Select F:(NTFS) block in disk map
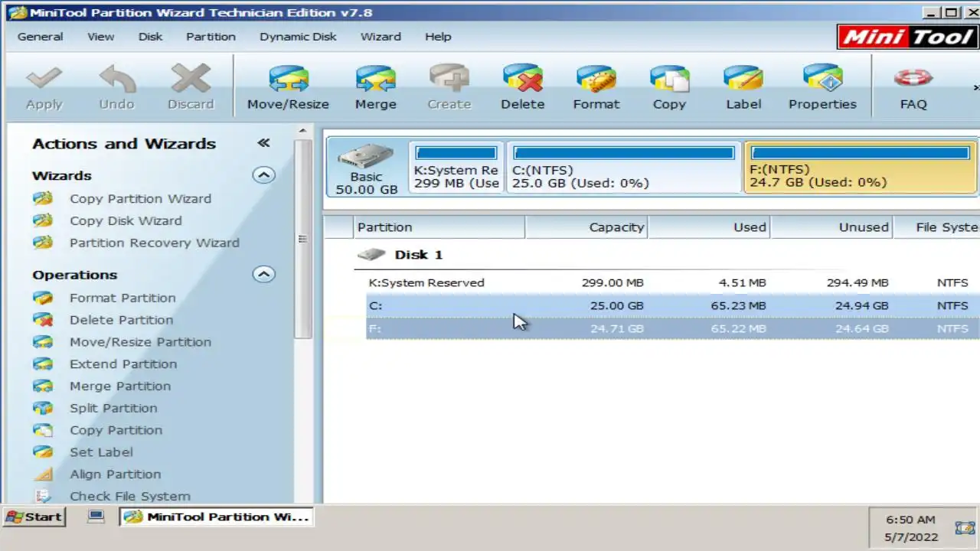The height and width of the screenshot is (551, 980). point(860,167)
